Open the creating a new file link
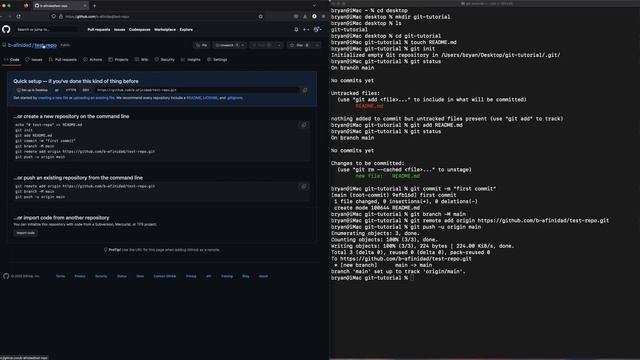Image resolution: width=640 pixels, height=360 pixels. point(53,98)
